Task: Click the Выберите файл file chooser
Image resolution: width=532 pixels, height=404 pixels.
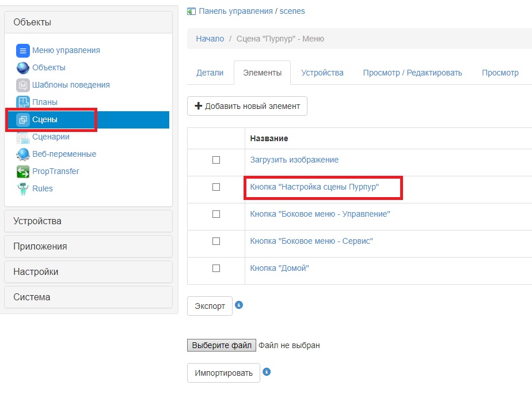Action: pos(222,345)
